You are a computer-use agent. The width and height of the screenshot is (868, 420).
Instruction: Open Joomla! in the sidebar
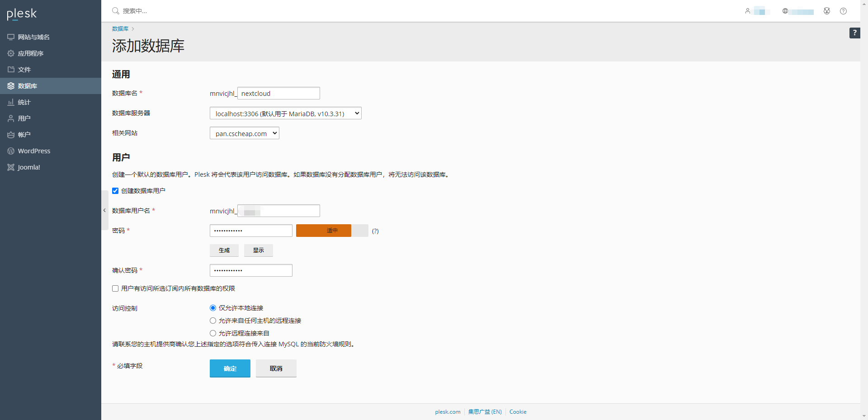pos(51,167)
